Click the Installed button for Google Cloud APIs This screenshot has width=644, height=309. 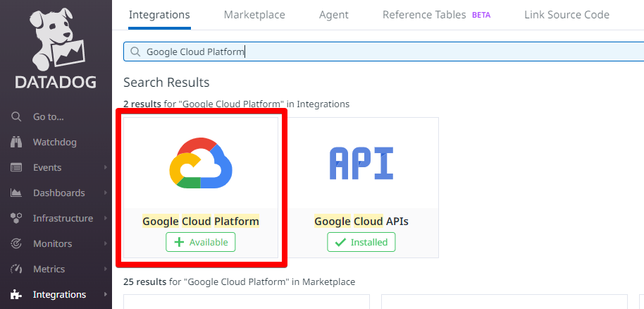361,242
